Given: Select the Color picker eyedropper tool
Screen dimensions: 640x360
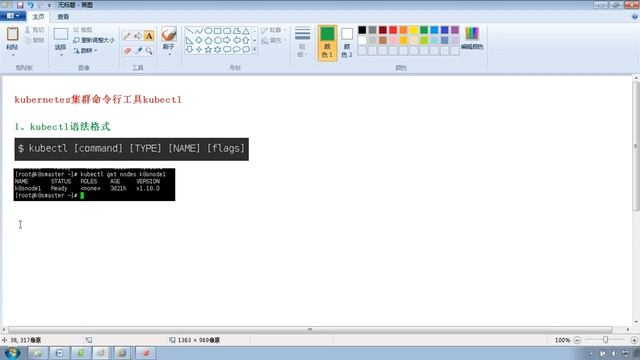Looking at the screenshot, I should click(138, 51).
